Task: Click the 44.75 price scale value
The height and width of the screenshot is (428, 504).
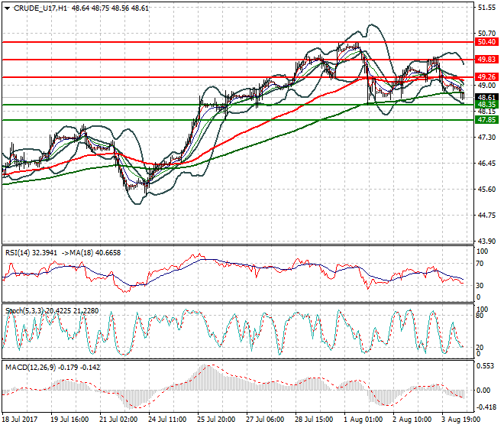Action: (x=486, y=216)
